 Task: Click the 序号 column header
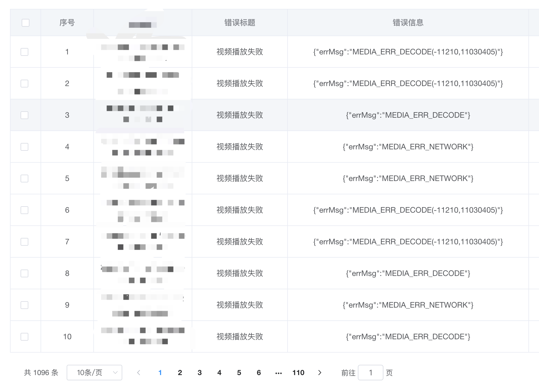click(x=67, y=23)
